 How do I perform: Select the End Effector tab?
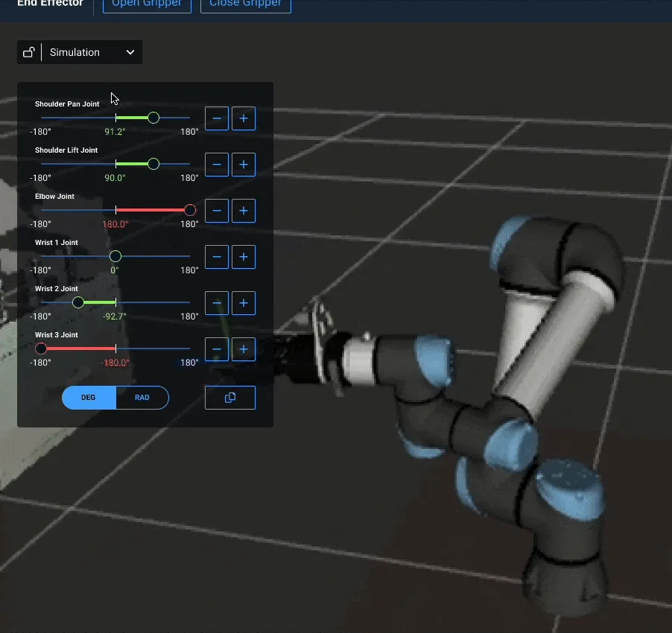(x=50, y=4)
